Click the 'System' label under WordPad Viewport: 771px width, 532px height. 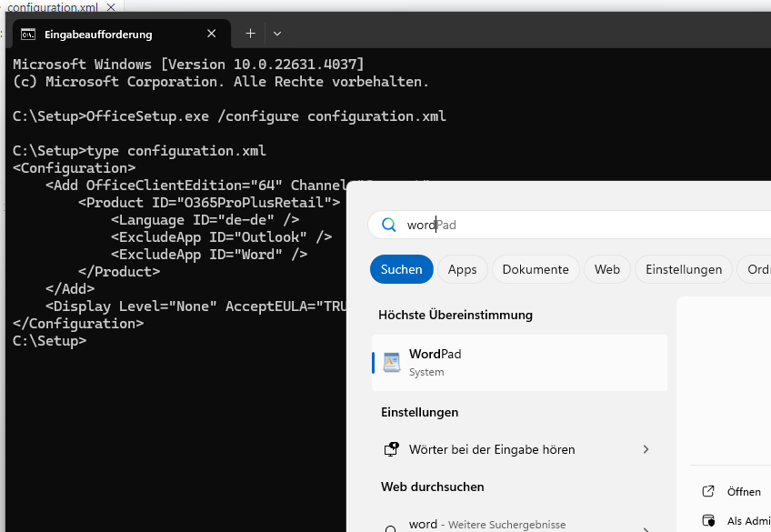(x=426, y=372)
